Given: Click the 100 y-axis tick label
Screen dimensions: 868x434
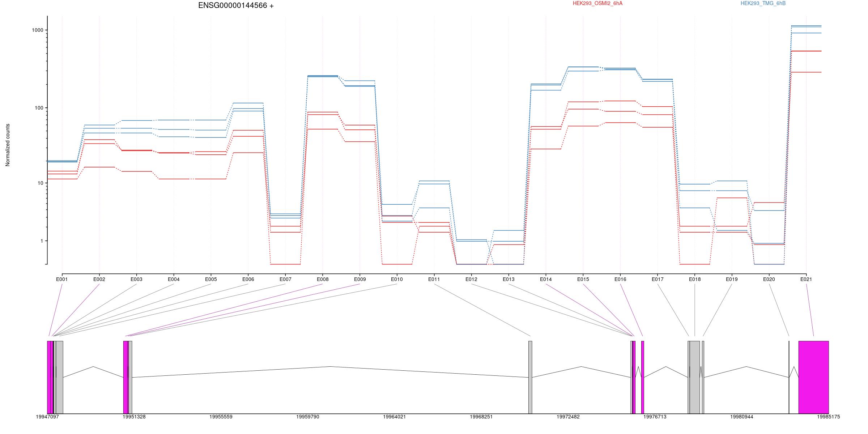Looking at the screenshot, I should [x=39, y=108].
